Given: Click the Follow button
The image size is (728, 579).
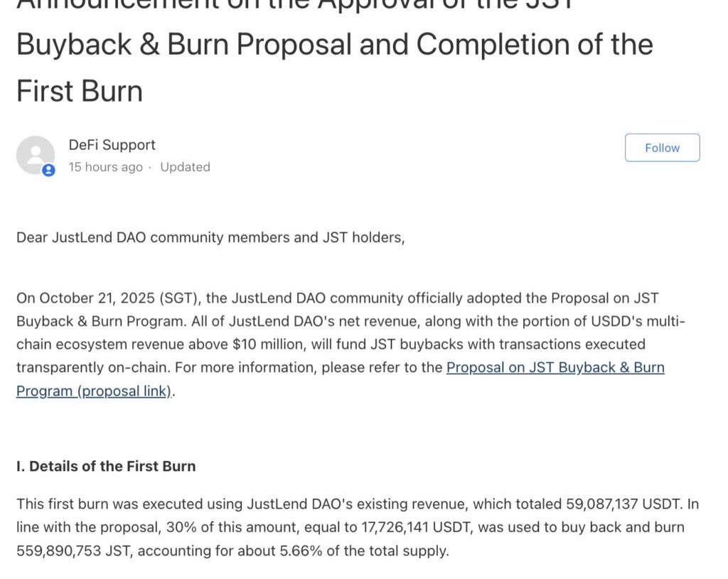Looking at the screenshot, I should 662,148.
